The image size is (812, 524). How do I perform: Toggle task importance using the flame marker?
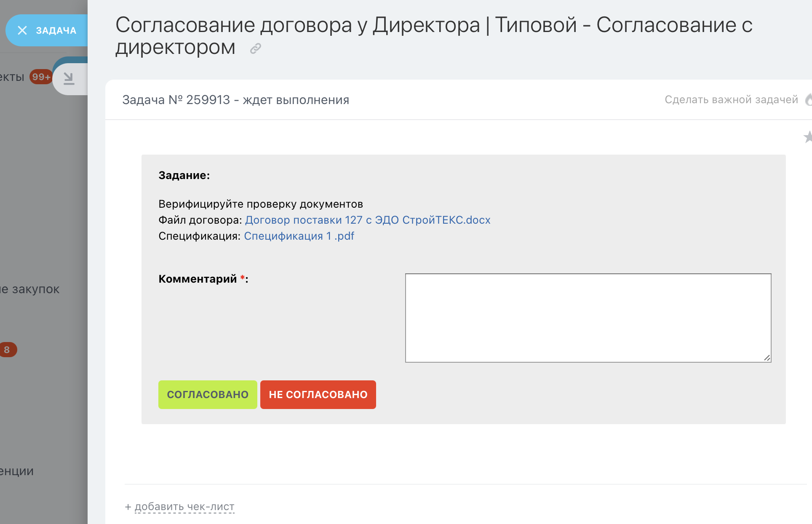[x=808, y=100]
